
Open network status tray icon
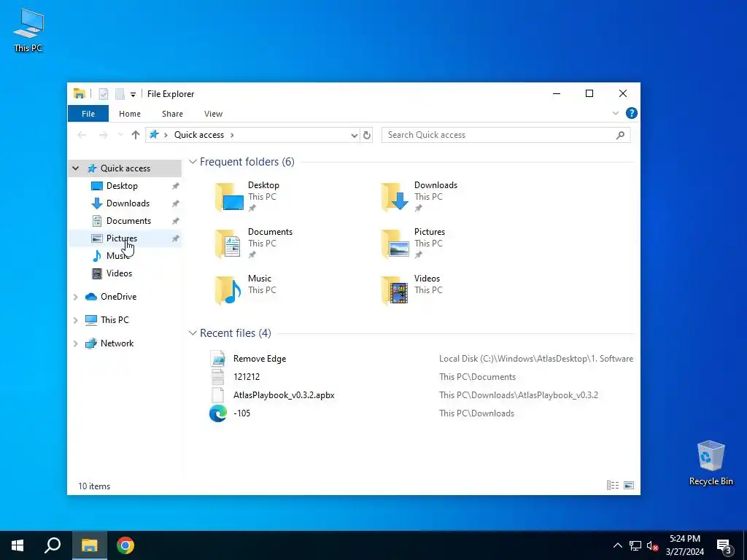[635, 545]
